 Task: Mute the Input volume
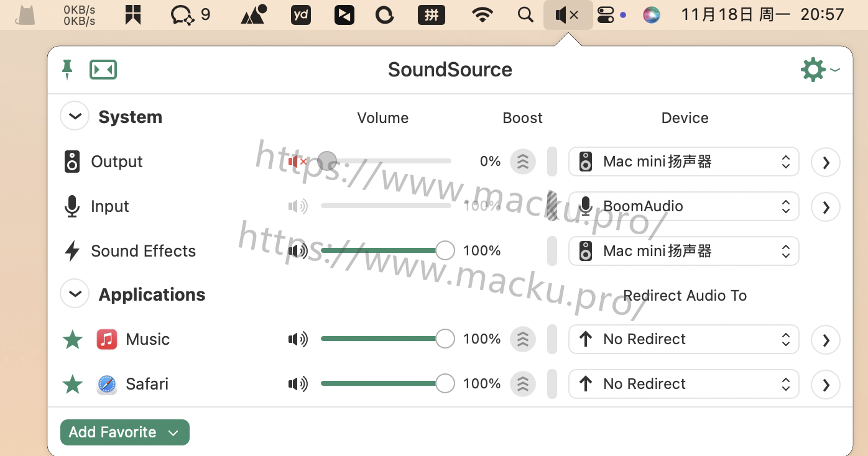(x=298, y=206)
